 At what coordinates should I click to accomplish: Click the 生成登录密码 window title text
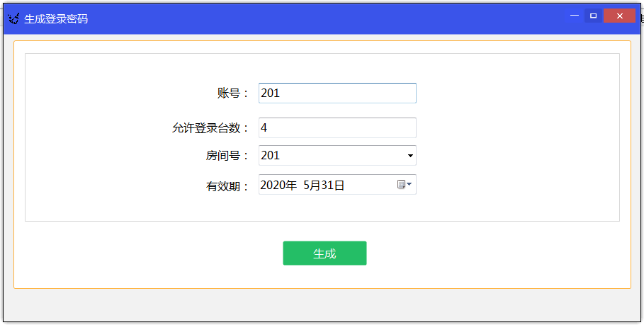[56, 19]
